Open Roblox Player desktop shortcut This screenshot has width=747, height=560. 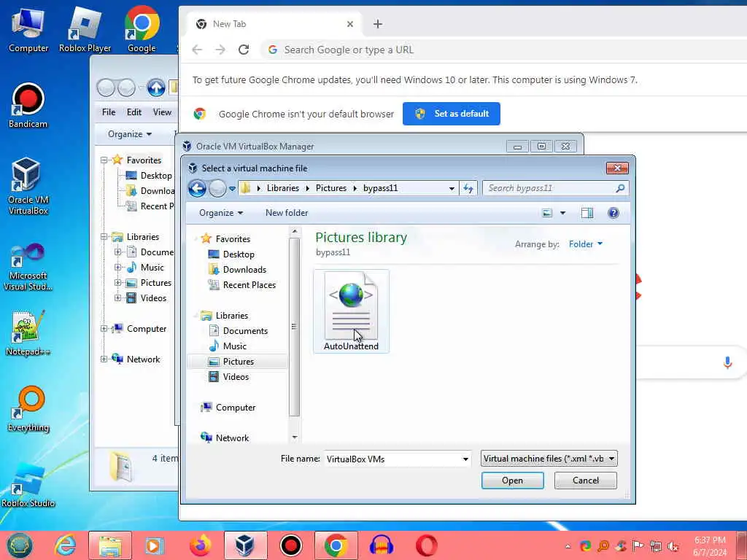[x=85, y=31]
